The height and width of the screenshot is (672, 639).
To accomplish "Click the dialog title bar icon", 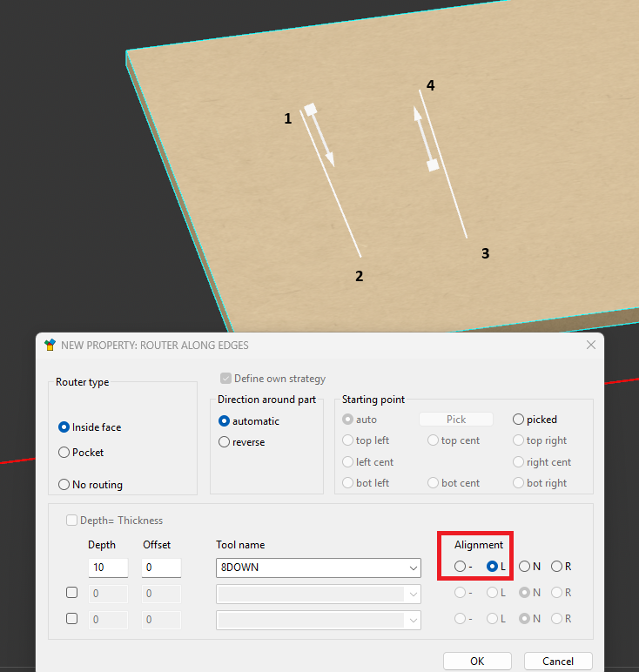I will tap(50, 346).
